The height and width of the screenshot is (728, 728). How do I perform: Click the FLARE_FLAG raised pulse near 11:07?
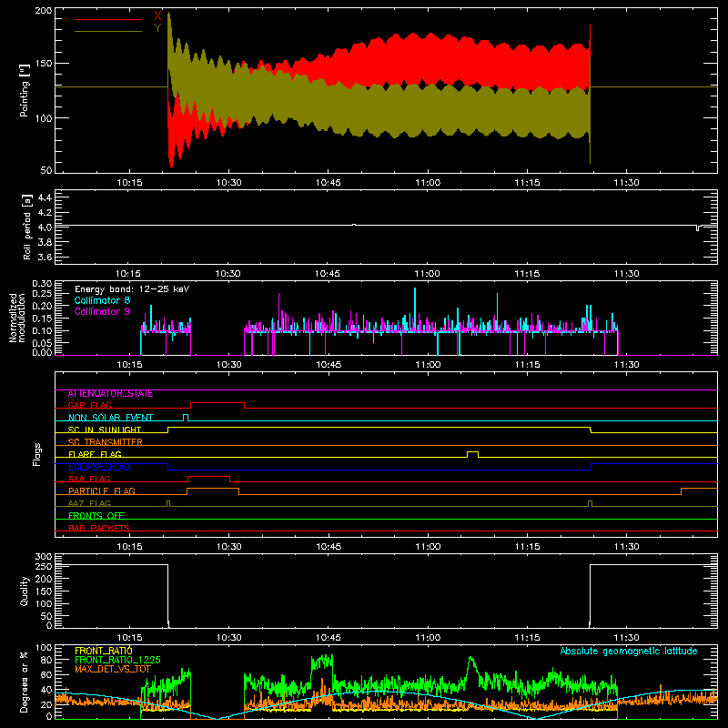pos(472,453)
